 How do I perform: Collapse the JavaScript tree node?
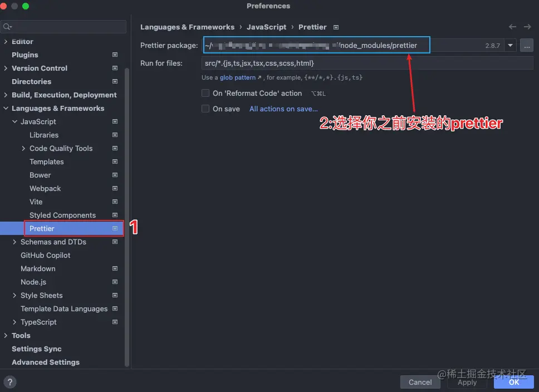point(14,121)
